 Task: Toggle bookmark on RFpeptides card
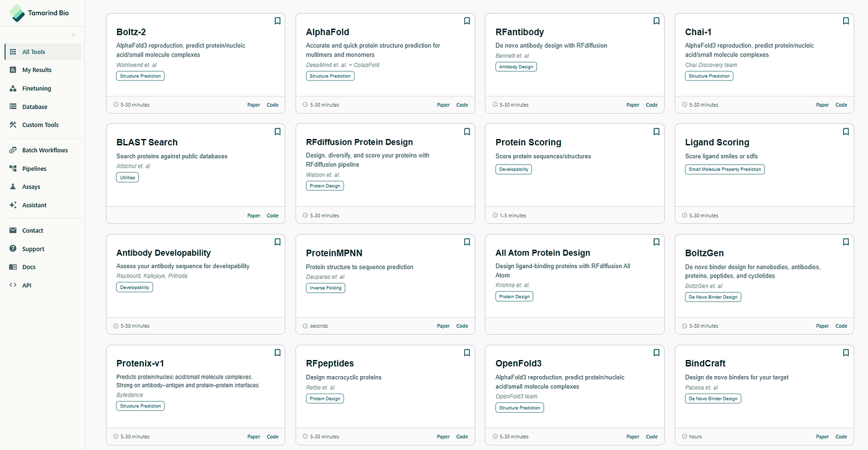coord(467,353)
